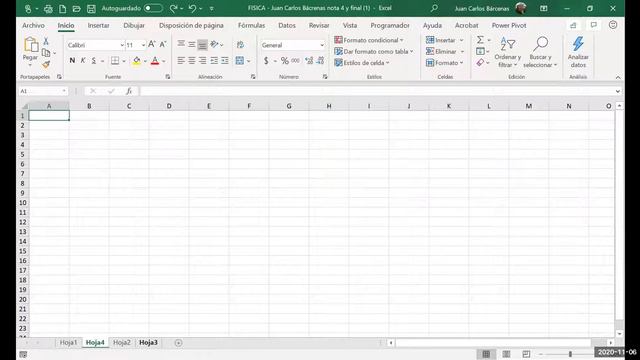Click the Redo arrow icon
The width and height of the screenshot is (640, 360).
click(173, 9)
